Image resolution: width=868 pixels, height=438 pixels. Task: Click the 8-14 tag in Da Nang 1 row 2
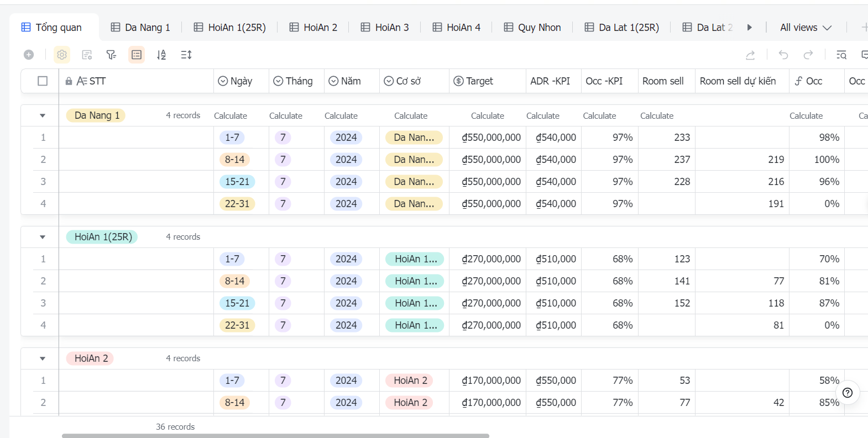tap(234, 160)
